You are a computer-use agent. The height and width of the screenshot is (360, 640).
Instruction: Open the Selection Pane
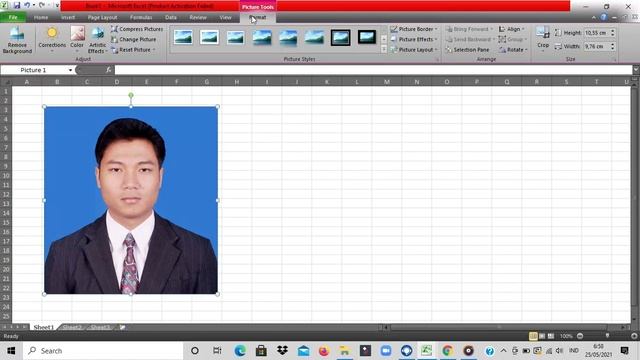click(467, 49)
